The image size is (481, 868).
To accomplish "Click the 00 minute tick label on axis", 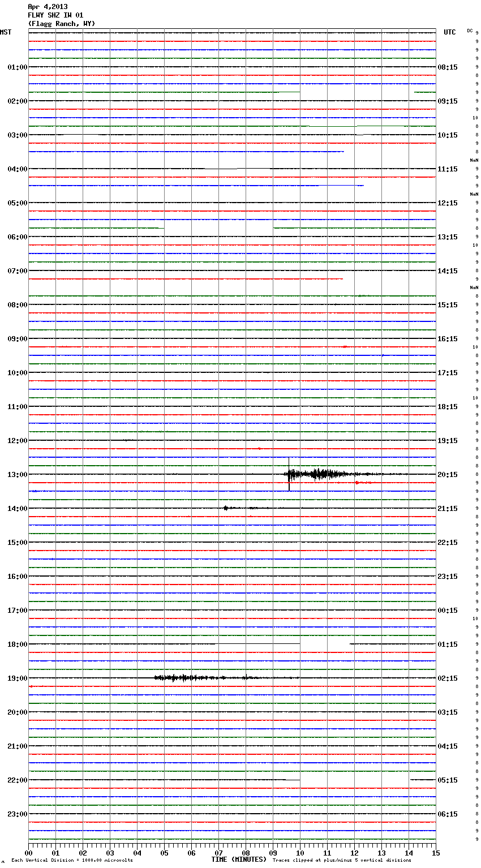I will 28,853.
